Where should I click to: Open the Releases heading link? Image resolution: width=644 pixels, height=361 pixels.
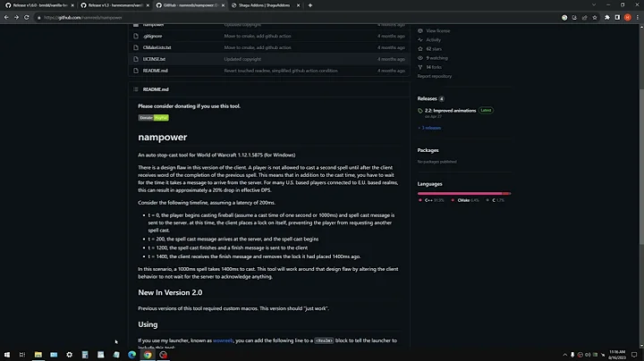click(428, 98)
